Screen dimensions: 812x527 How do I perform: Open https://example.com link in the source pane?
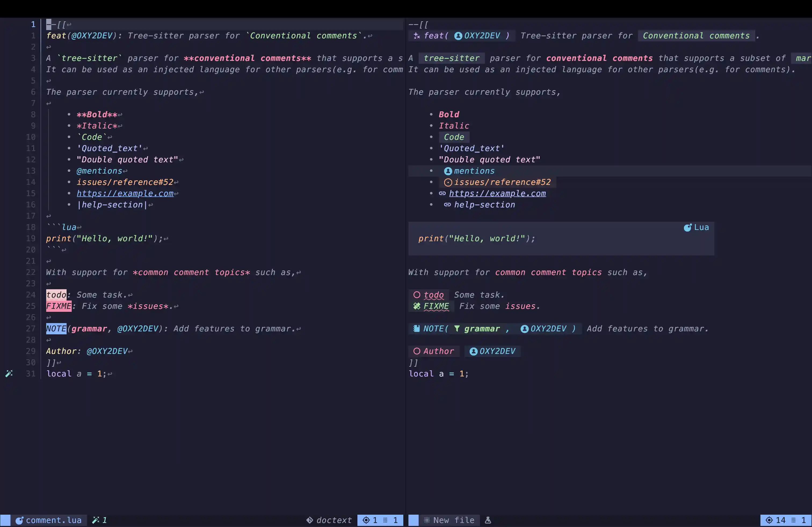click(x=125, y=194)
